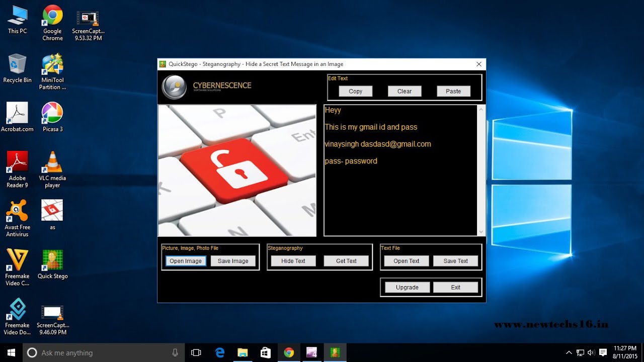Viewport: 644px width, 362px height.
Task: Clear the secret message text
Action: pyautogui.click(x=405, y=91)
